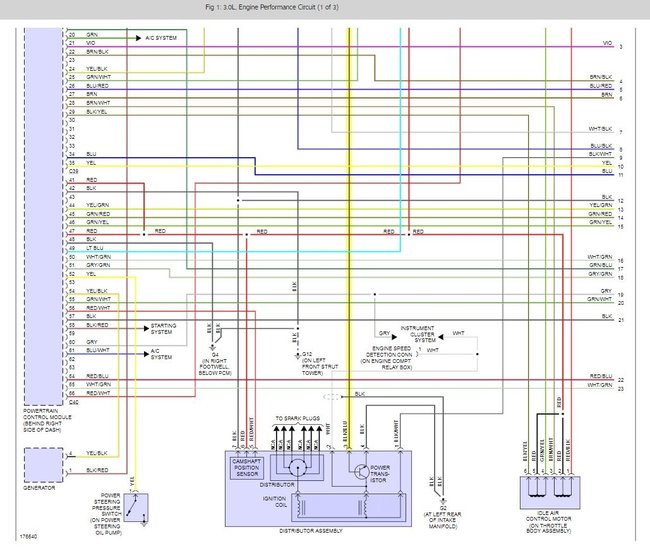Image resolution: width=650 pixels, height=551 pixels.
Task: Click pin 21 'VIO' label on PCM
Action: coord(91,43)
